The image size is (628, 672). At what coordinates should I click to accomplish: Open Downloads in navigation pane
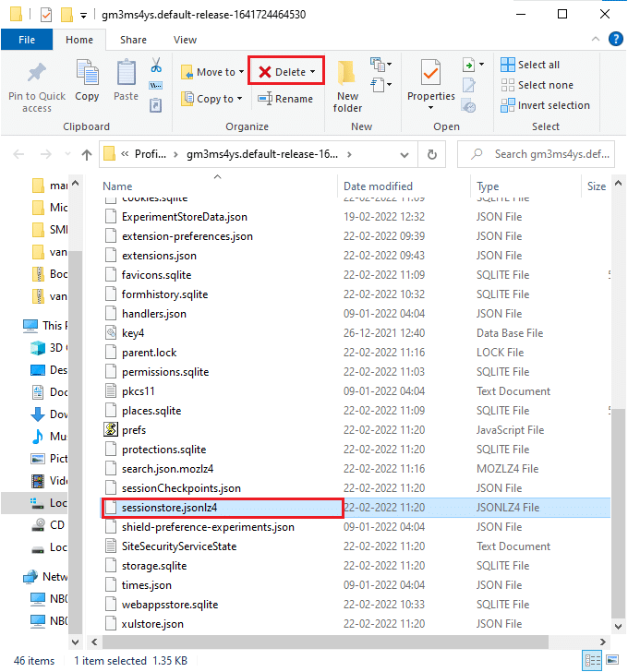(49, 414)
